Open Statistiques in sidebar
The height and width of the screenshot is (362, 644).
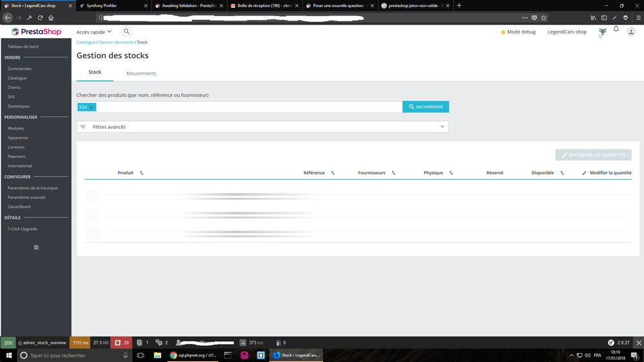pos(19,106)
